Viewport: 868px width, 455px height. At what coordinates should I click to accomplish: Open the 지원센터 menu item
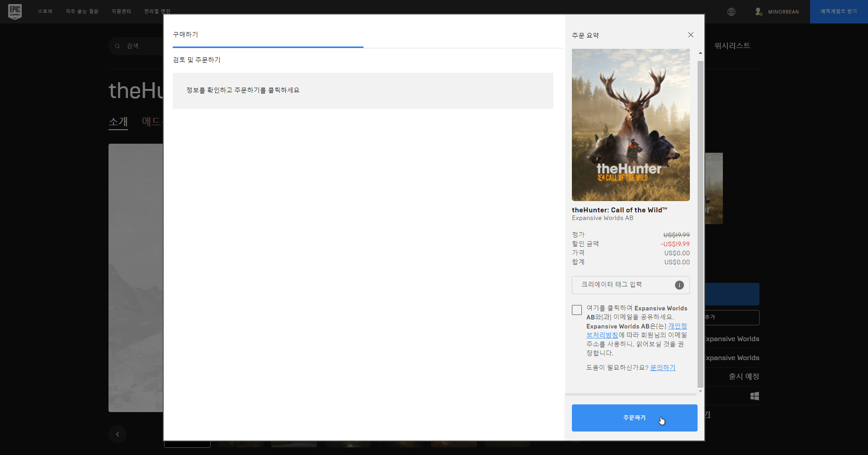(121, 12)
